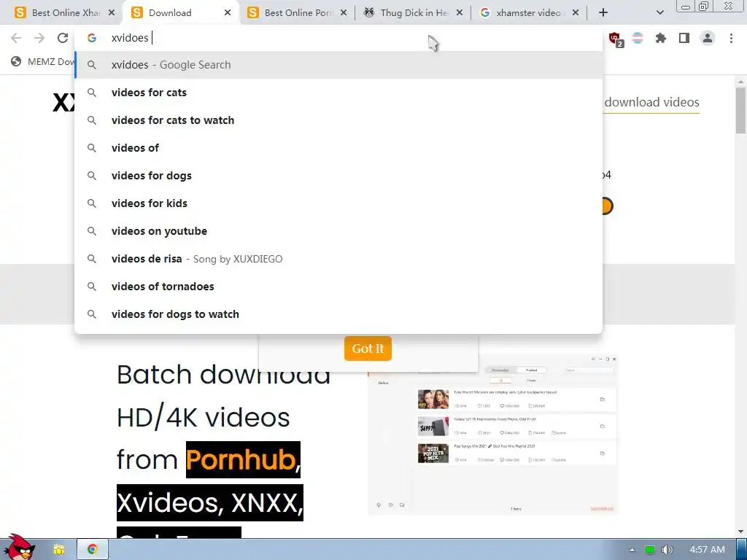Open the Angry Birds start button
Image resolution: width=747 pixels, height=560 pixels.
click(x=19, y=548)
